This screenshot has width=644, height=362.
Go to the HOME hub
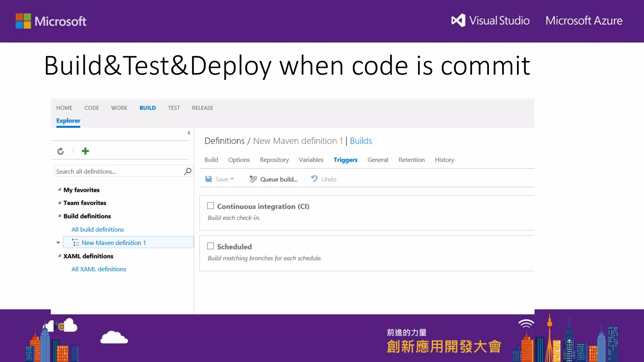point(64,108)
